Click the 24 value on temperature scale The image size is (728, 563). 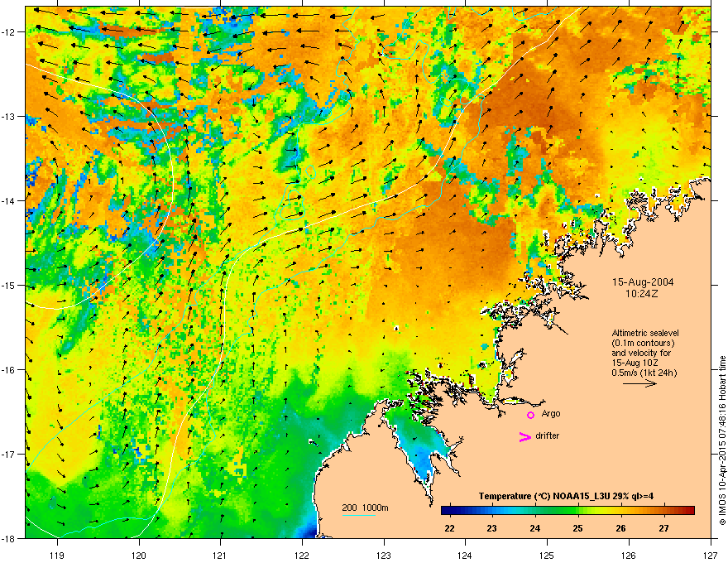pyautogui.click(x=535, y=528)
